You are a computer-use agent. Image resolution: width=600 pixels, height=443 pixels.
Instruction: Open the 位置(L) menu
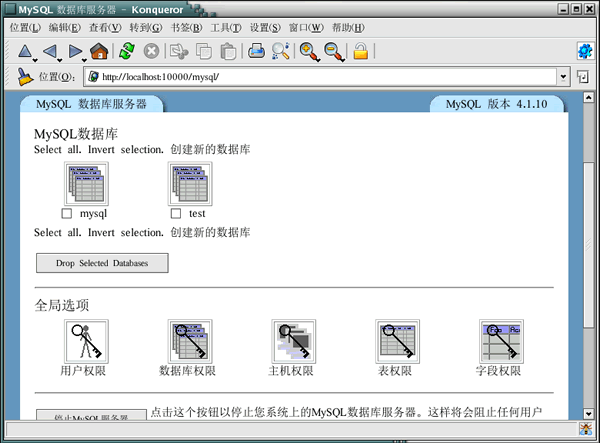[25, 28]
